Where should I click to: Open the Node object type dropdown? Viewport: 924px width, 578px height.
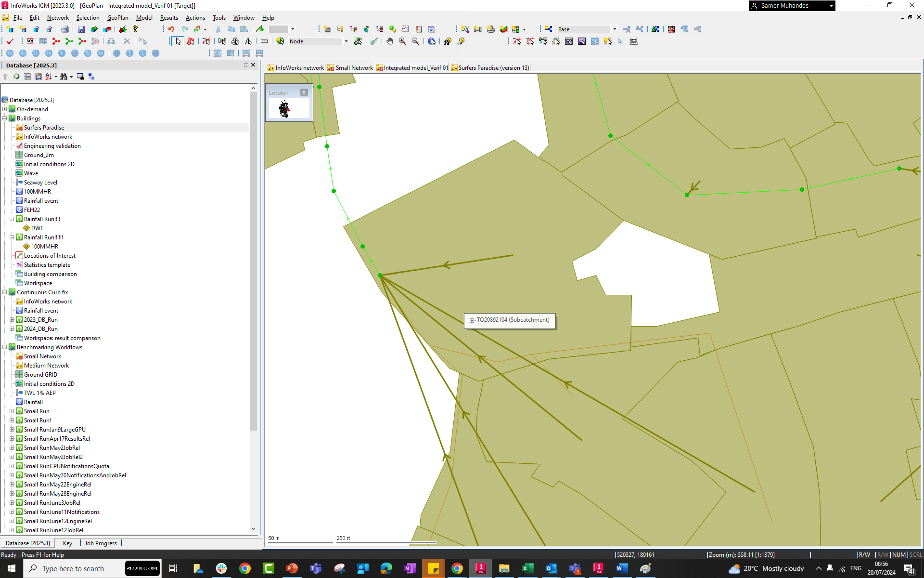pyautogui.click(x=346, y=41)
